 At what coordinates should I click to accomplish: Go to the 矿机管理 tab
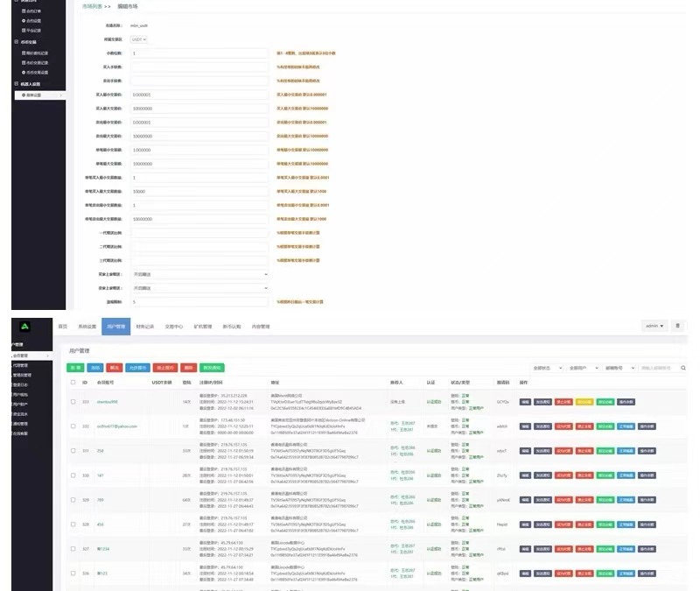(203, 327)
